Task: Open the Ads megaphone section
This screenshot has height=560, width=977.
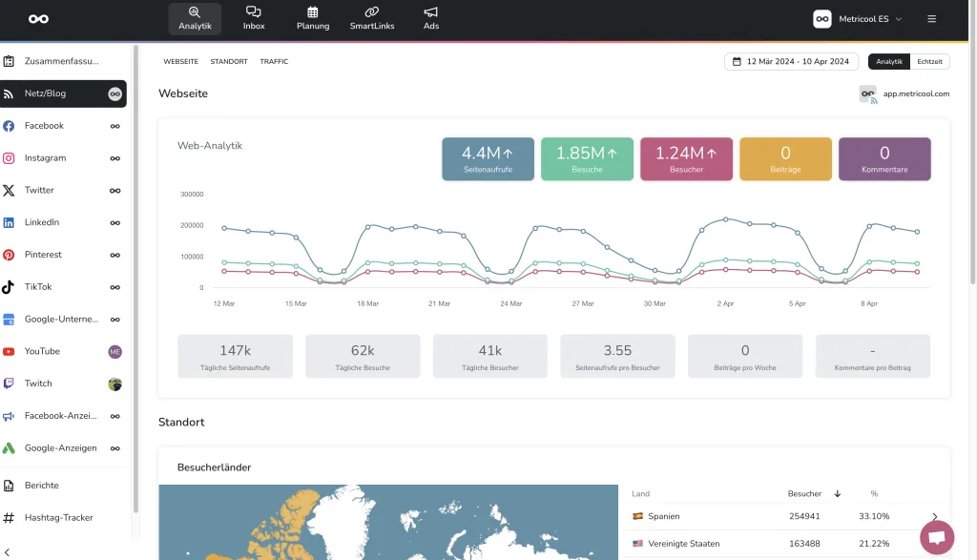Action: pyautogui.click(x=431, y=18)
